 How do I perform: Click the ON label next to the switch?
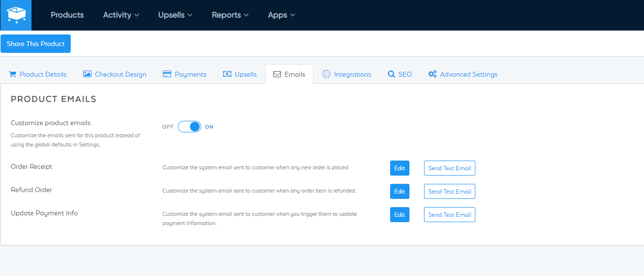coord(209,127)
